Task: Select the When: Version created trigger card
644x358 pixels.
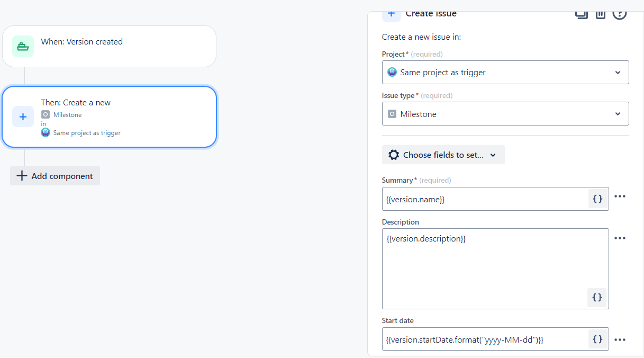Action: [x=110, y=47]
